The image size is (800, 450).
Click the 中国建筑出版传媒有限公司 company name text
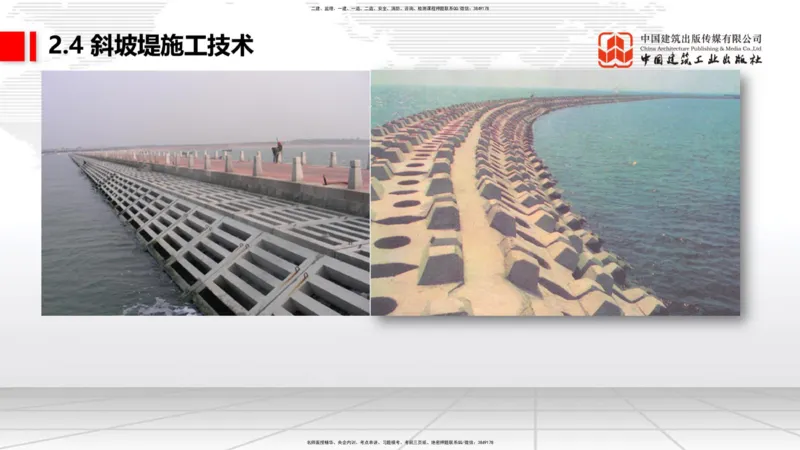(x=700, y=38)
